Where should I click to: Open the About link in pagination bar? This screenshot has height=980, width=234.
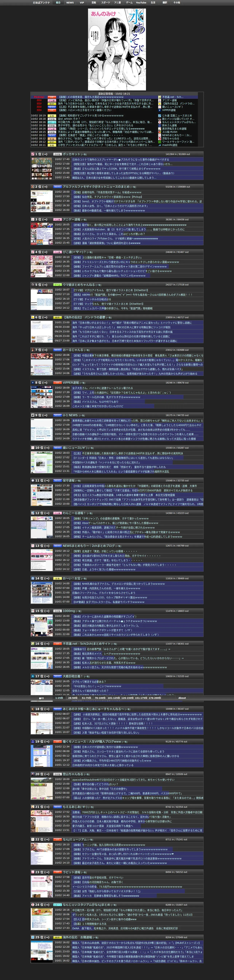coord(182,698)
